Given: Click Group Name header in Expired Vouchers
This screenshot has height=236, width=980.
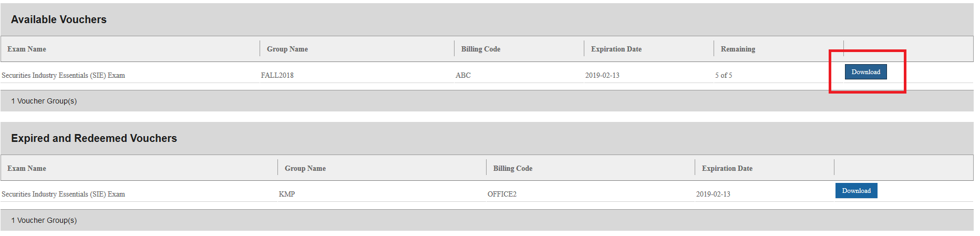Looking at the screenshot, I should click(305, 169).
